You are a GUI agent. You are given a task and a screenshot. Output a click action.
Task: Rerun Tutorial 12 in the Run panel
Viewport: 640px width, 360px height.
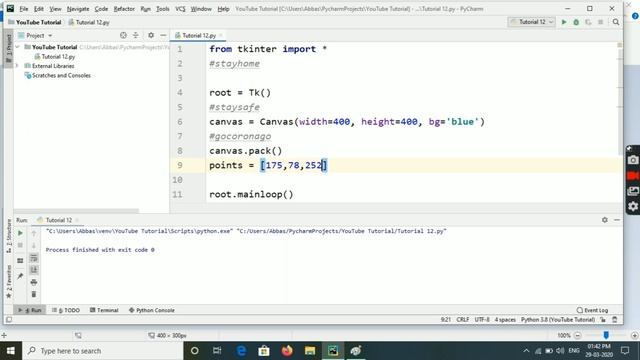click(20, 233)
